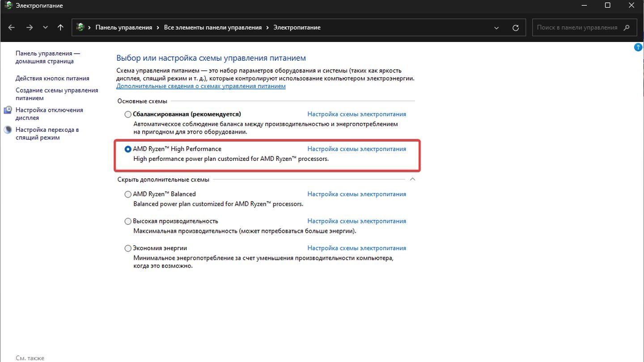
Task: Click 'Все элементы панели управления' breadcrumb
Action: [213, 27]
